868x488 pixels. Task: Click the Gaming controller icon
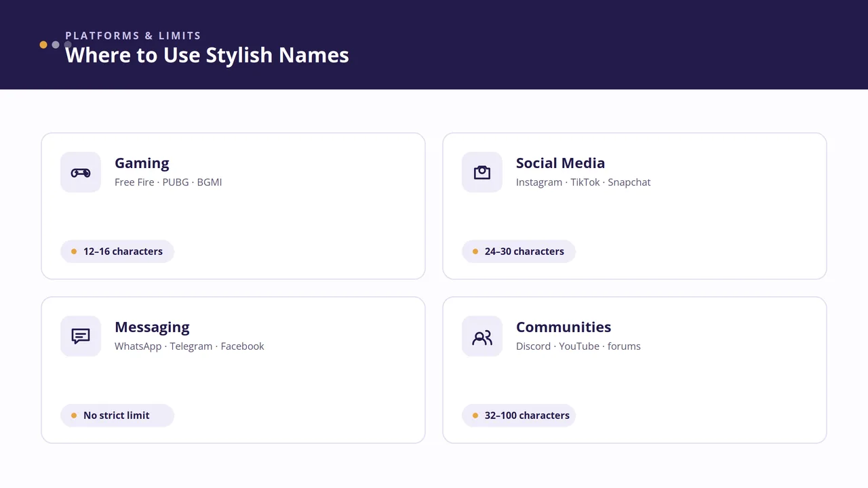81,173
